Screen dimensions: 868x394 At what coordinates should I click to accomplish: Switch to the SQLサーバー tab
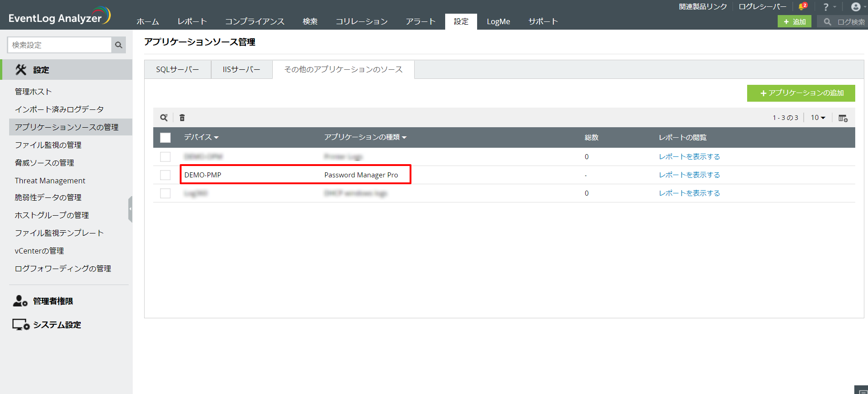177,70
